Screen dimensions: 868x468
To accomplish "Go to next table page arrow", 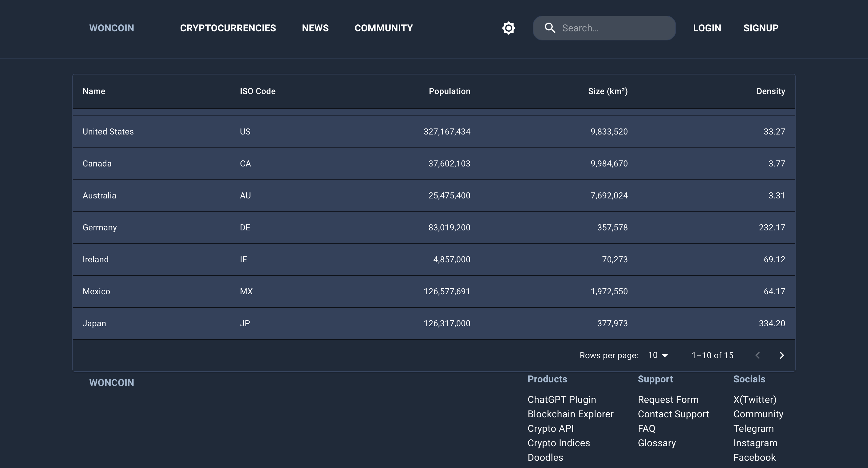I will [x=782, y=356].
